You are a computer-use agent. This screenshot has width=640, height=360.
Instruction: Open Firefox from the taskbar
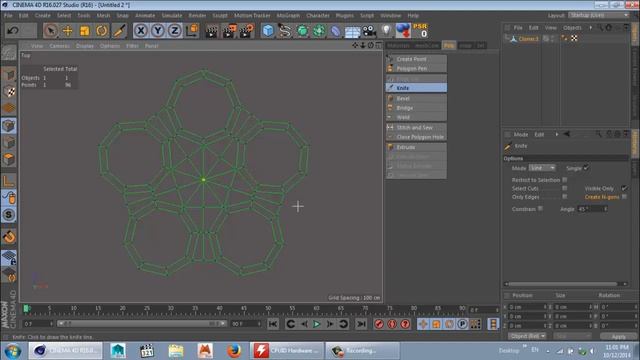[x=234, y=351]
